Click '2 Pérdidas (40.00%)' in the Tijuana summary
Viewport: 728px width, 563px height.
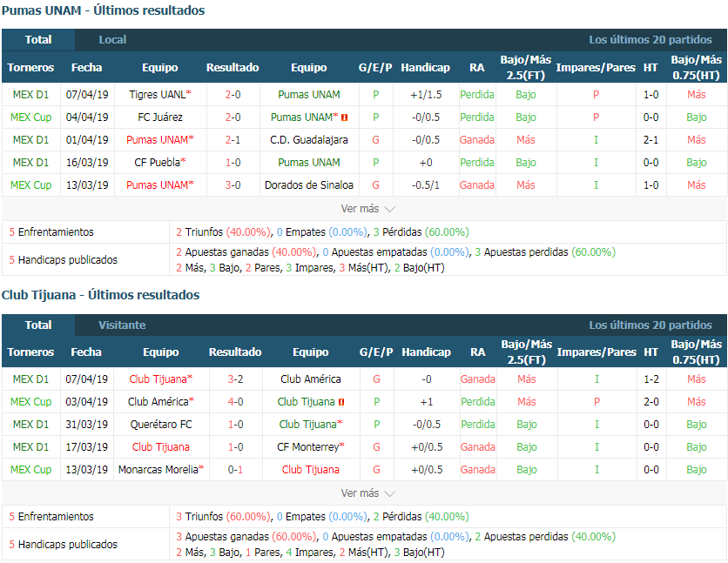pyautogui.click(x=421, y=517)
